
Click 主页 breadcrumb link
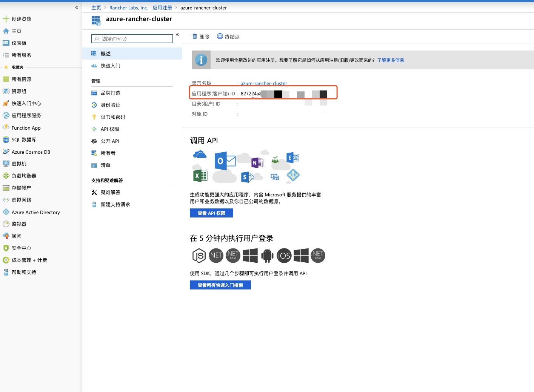click(x=96, y=8)
